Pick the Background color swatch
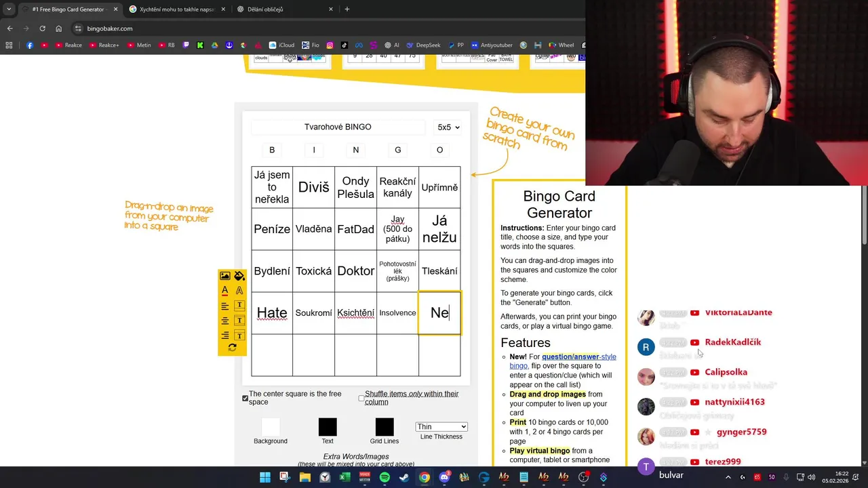The image size is (868, 488). pyautogui.click(x=271, y=427)
